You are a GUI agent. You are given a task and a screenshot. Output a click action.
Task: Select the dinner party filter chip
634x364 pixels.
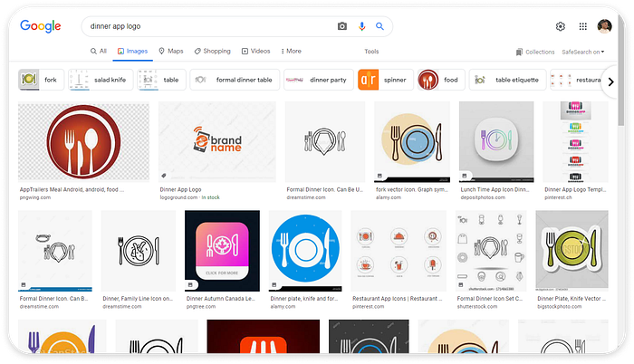(319, 80)
